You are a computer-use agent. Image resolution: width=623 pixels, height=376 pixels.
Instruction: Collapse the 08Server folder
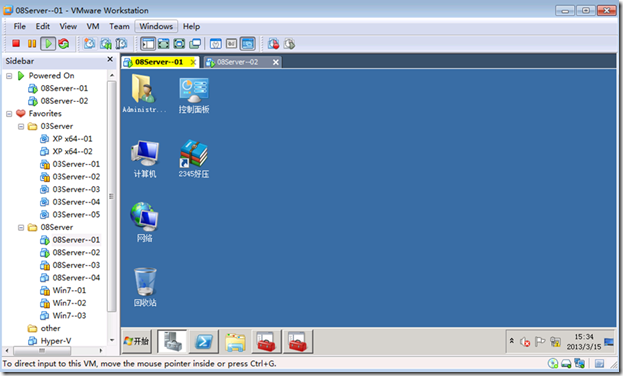coord(21,227)
